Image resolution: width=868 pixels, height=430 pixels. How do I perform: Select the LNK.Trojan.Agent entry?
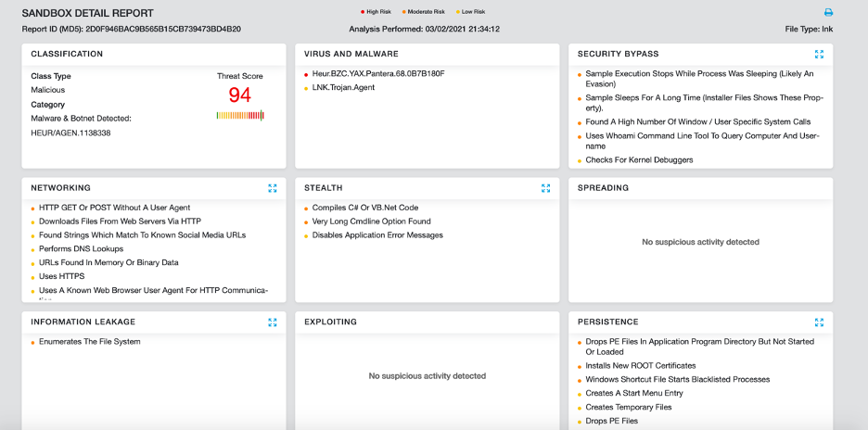(343, 87)
